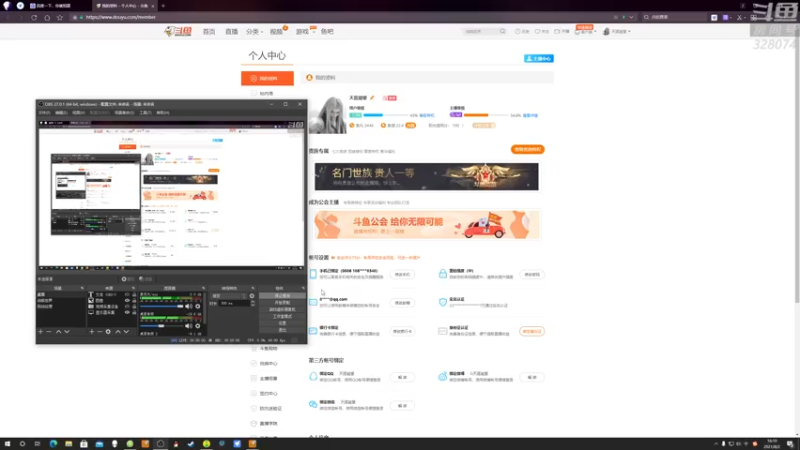This screenshot has width=800, height=450.
Task: Click orange 查看我的特权 button
Action: coord(528,149)
